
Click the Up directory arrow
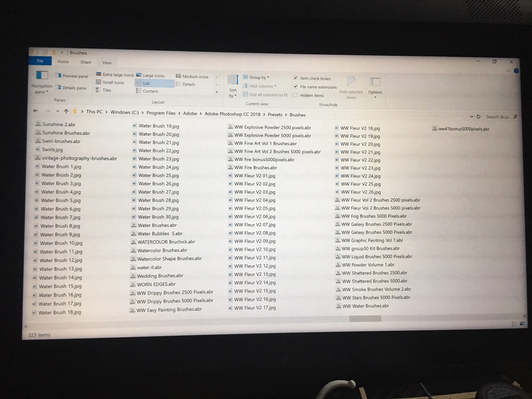66,111
